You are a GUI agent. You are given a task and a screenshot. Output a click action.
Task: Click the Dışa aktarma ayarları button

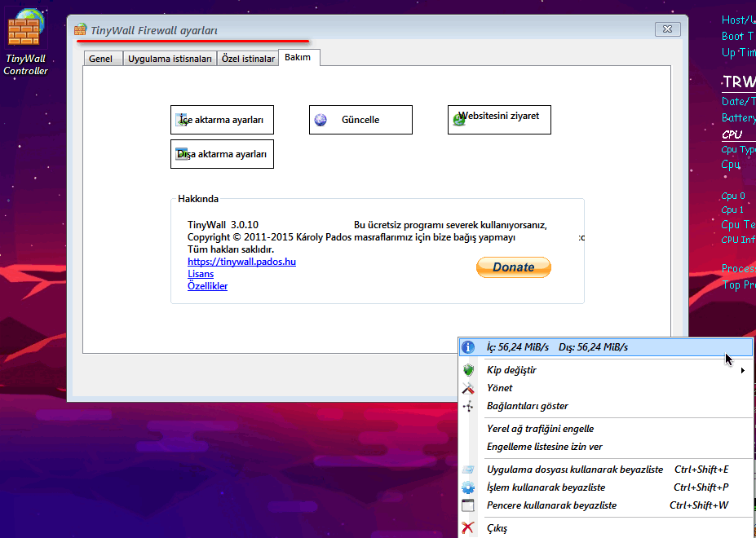coord(223,154)
